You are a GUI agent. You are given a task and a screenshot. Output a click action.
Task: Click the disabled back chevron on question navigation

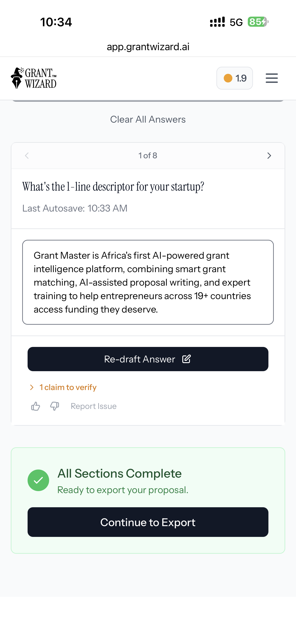27,156
